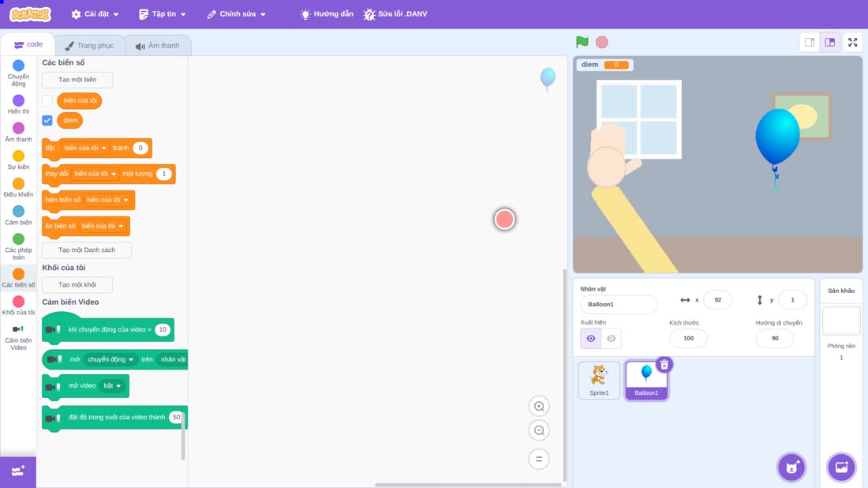This screenshot has height=488, width=868.
Task: Open the Các phép toán category
Action: (18, 246)
